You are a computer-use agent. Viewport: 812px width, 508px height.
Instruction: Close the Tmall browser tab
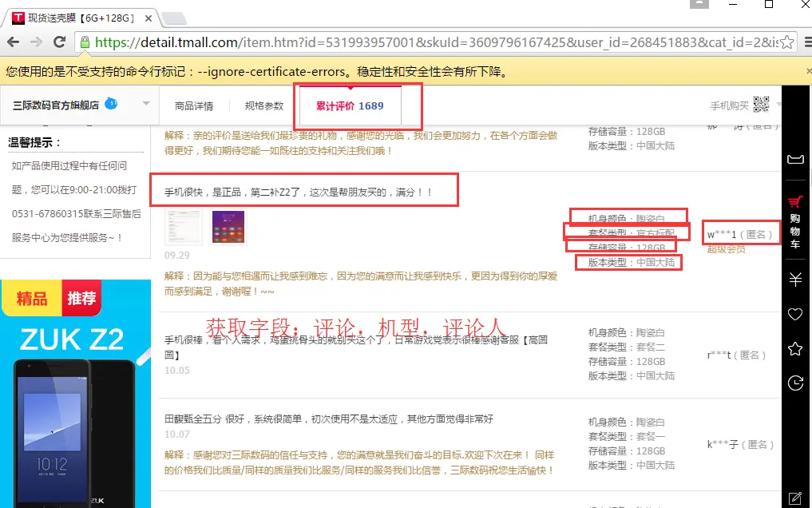pos(149,18)
